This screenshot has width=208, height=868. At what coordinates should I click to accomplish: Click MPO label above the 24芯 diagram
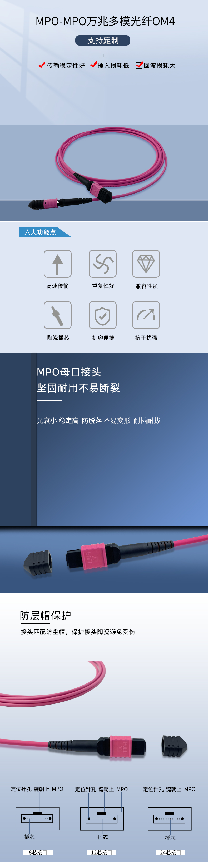click(x=190, y=789)
